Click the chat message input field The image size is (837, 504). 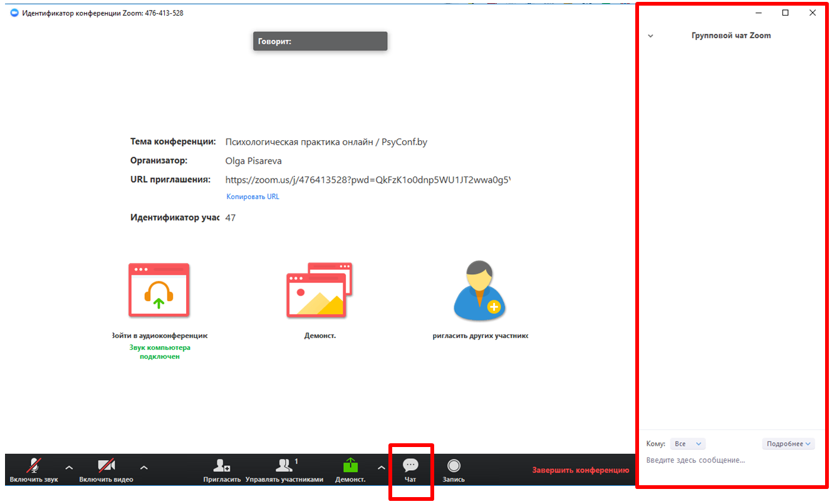click(730, 461)
